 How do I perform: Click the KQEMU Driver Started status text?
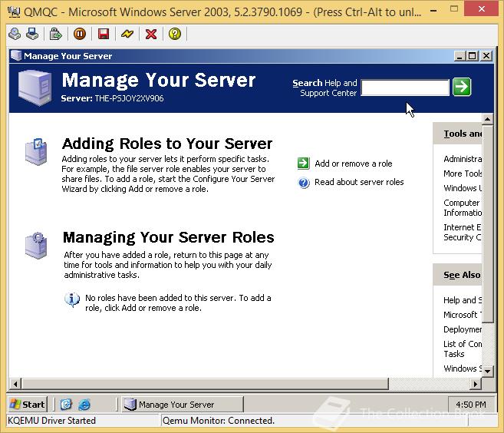point(51,421)
